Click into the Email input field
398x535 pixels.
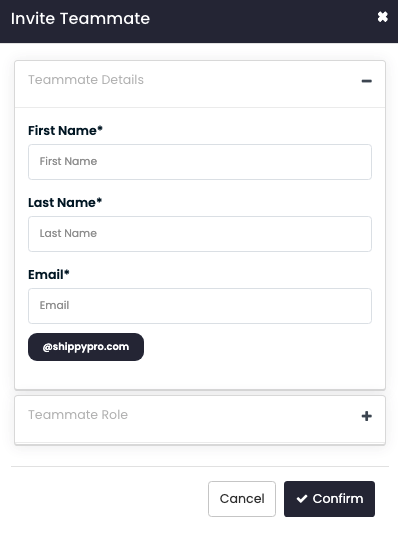200,306
